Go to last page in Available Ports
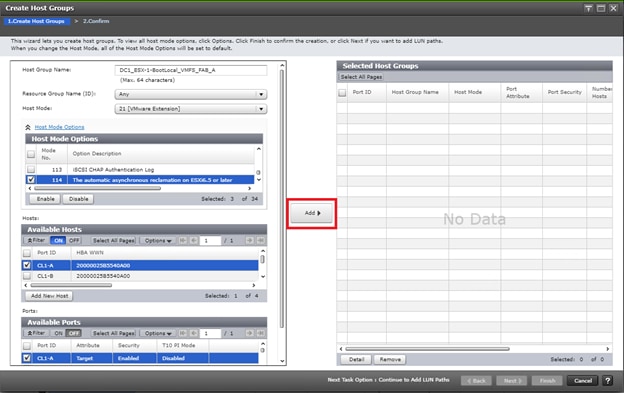Viewport: 624px width, 393px height. 261,333
